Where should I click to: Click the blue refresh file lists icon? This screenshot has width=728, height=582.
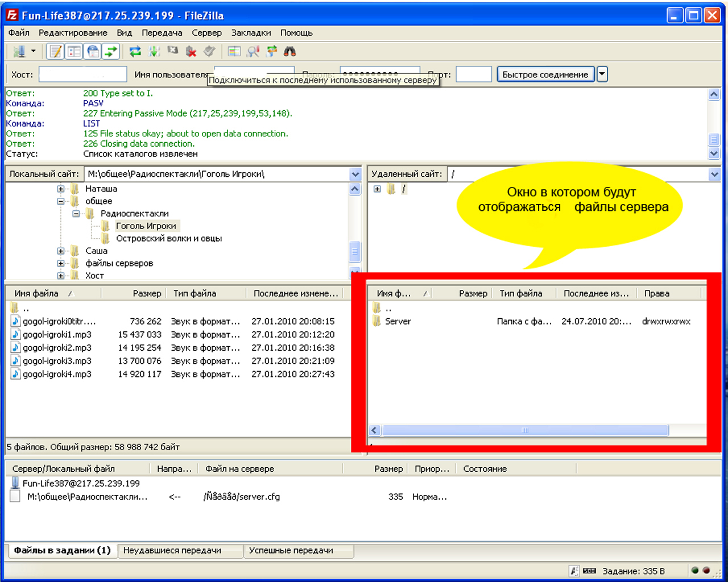point(135,52)
